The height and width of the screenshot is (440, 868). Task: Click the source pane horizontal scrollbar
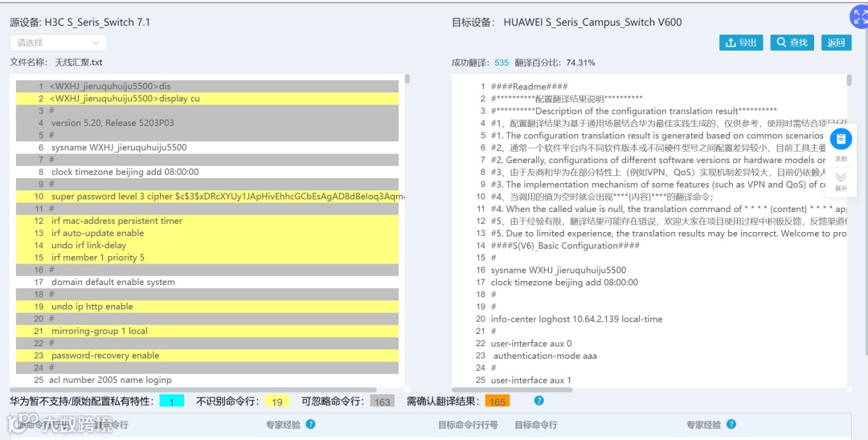point(194,390)
